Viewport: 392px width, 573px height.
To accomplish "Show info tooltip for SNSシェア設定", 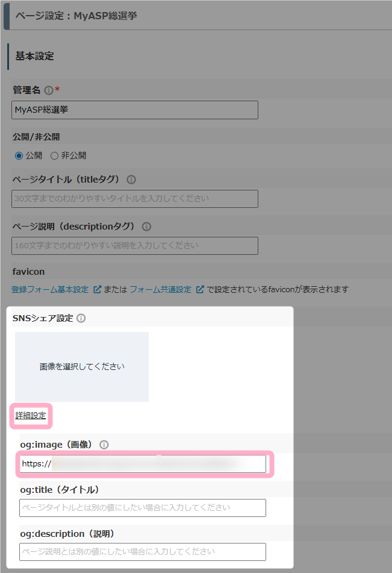I will coord(81,318).
